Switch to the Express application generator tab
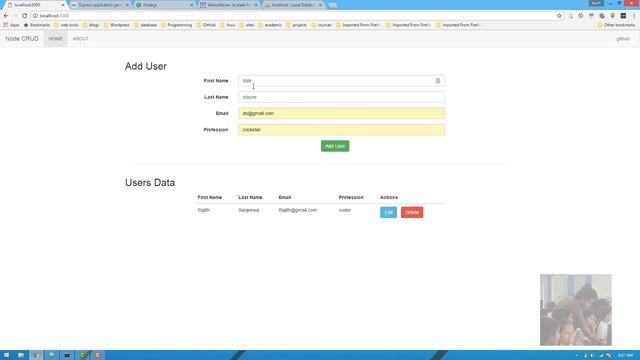Screen dimensions: 640x360 tap(100, 5)
